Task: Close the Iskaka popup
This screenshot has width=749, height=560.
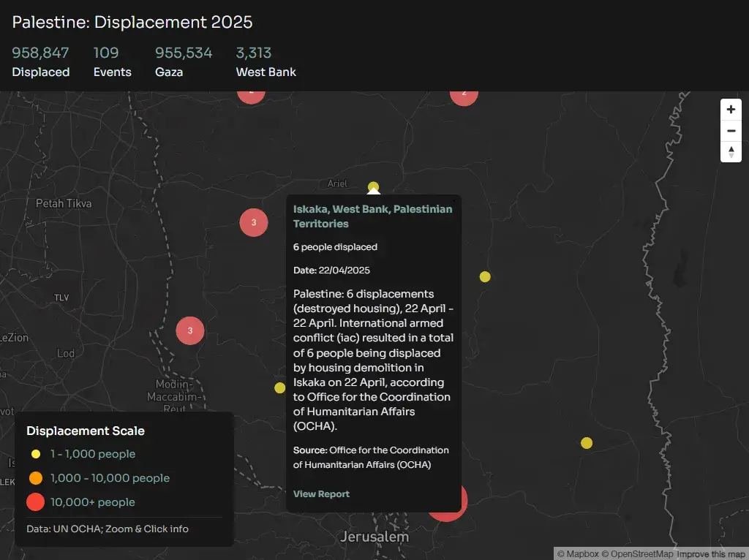Action: coord(453,200)
